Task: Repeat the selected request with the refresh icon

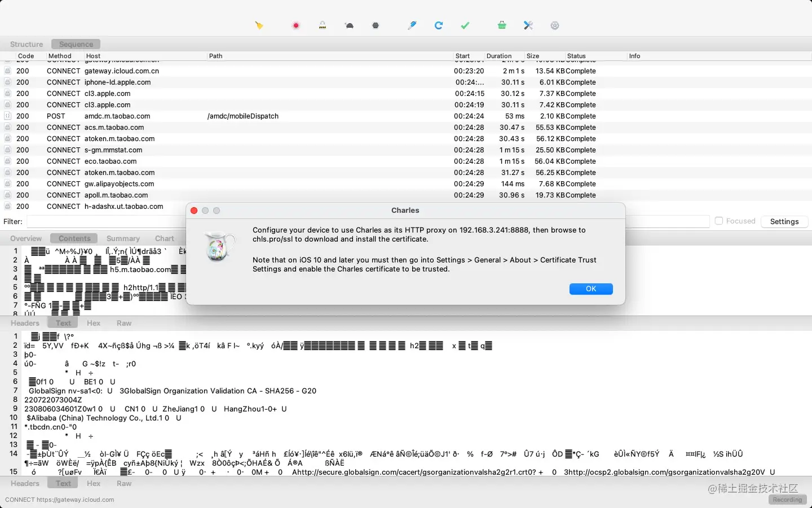Action: 439,25
